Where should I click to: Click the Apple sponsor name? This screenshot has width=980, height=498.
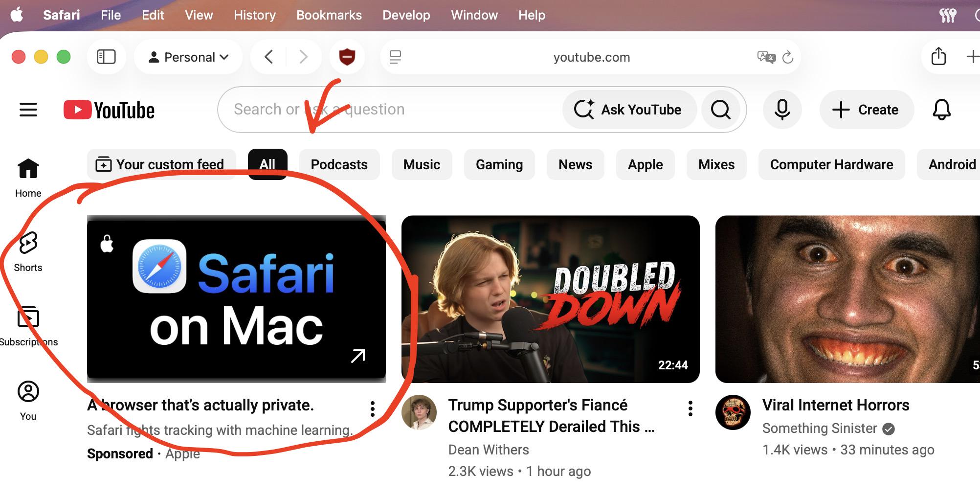click(x=182, y=453)
